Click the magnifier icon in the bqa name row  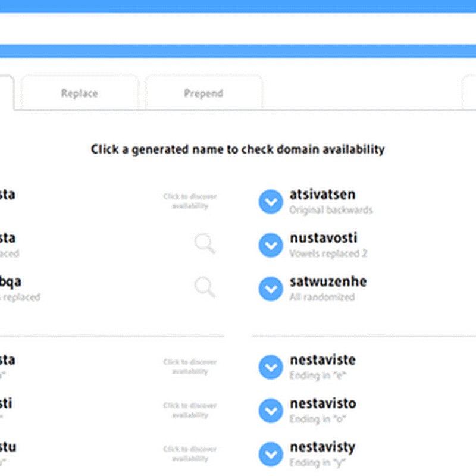tap(205, 287)
